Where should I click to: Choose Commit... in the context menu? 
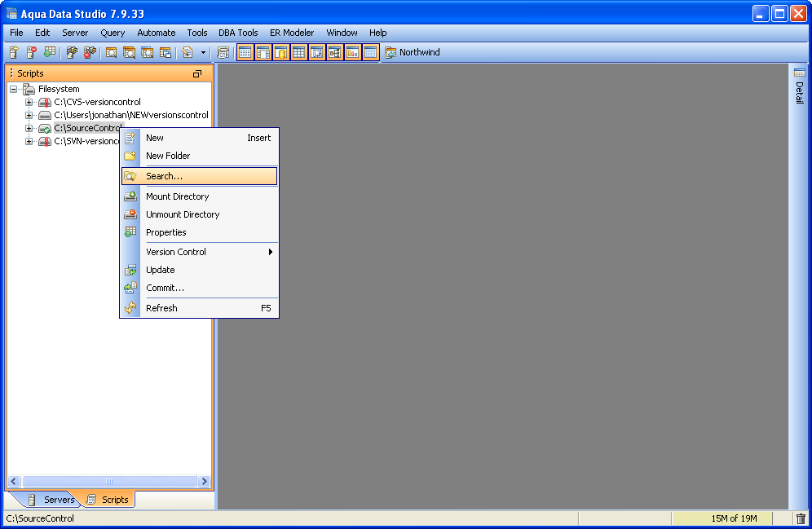pyautogui.click(x=200, y=288)
